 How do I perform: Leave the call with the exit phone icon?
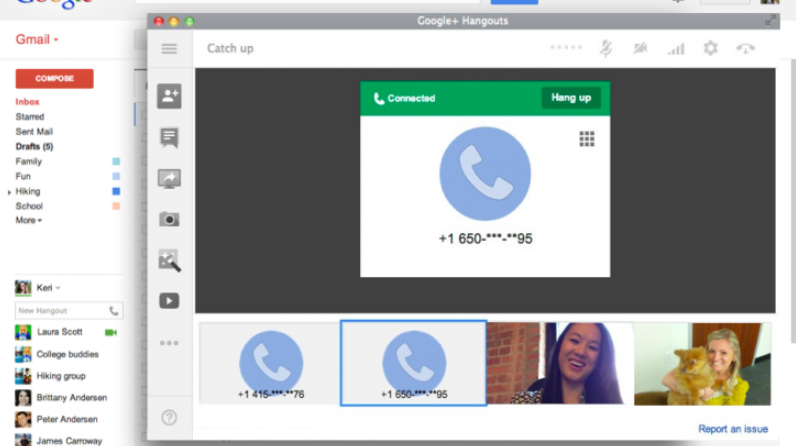(745, 49)
